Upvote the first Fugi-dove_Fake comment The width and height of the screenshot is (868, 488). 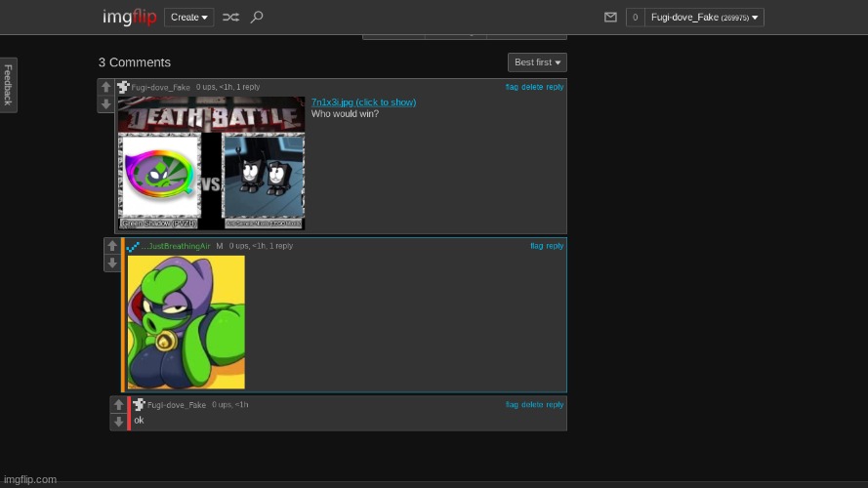pos(105,88)
